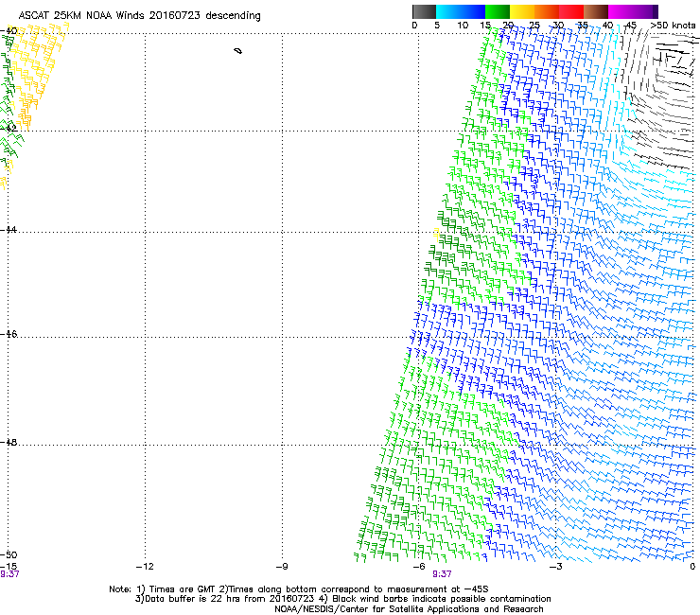Click the longitude label '-15'
The height and width of the screenshot is (615, 700).
click(x=9, y=567)
